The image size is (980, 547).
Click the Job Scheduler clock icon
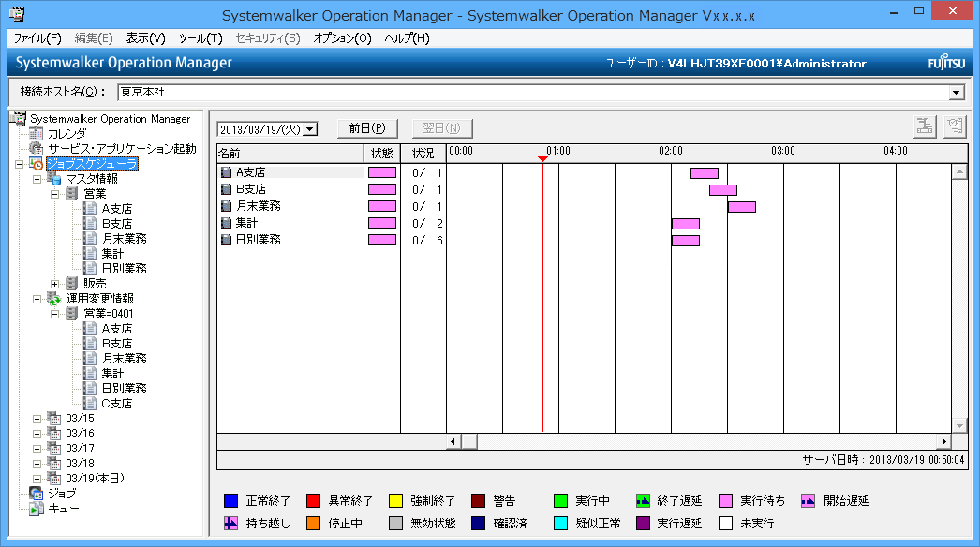[x=37, y=164]
